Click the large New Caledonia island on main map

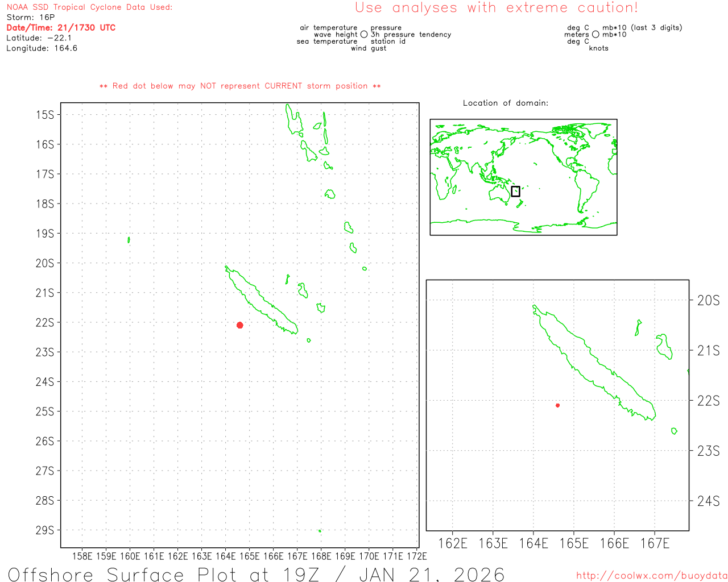click(262, 300)
